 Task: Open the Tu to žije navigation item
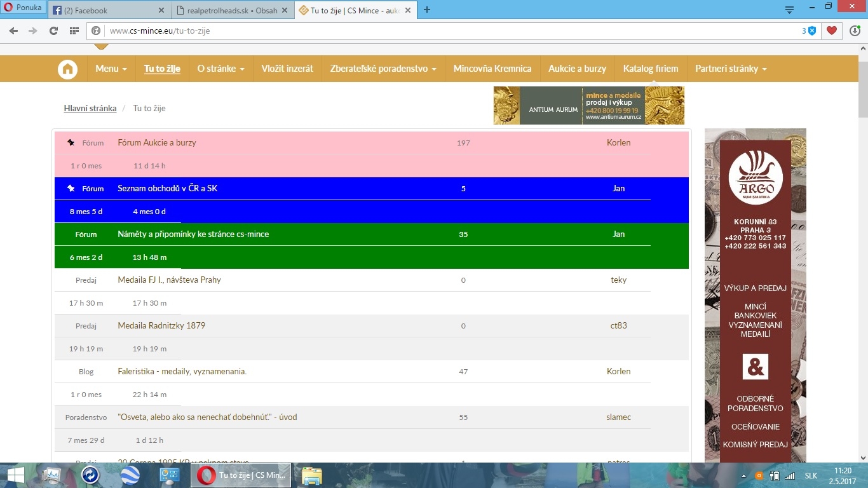click(x=162, y=69)
